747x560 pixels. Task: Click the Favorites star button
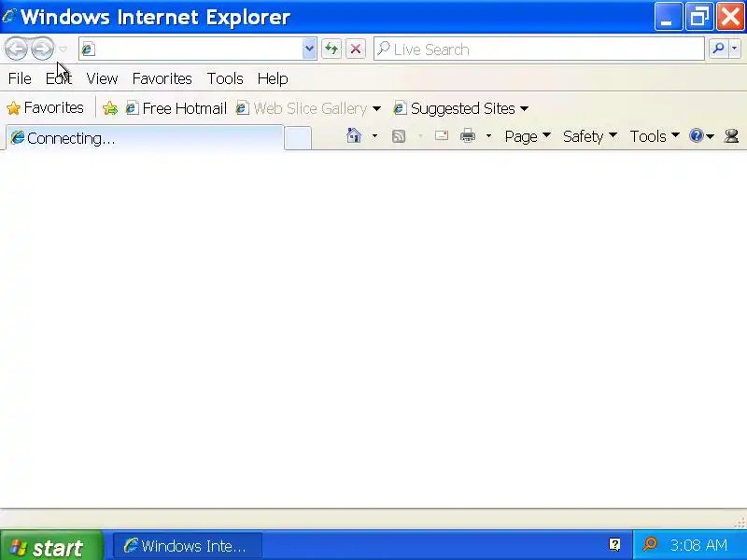point(45,108)
